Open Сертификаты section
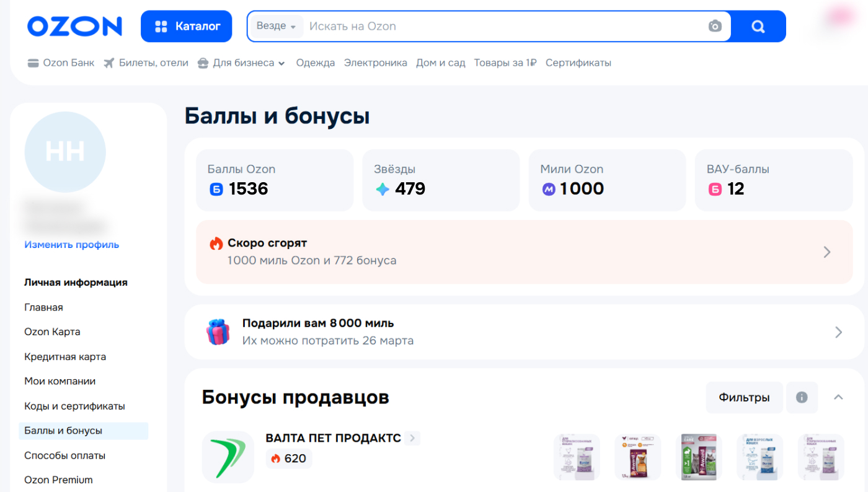Image resolution: width=868 pixels, height=492 pixels. tap(578, 63)
